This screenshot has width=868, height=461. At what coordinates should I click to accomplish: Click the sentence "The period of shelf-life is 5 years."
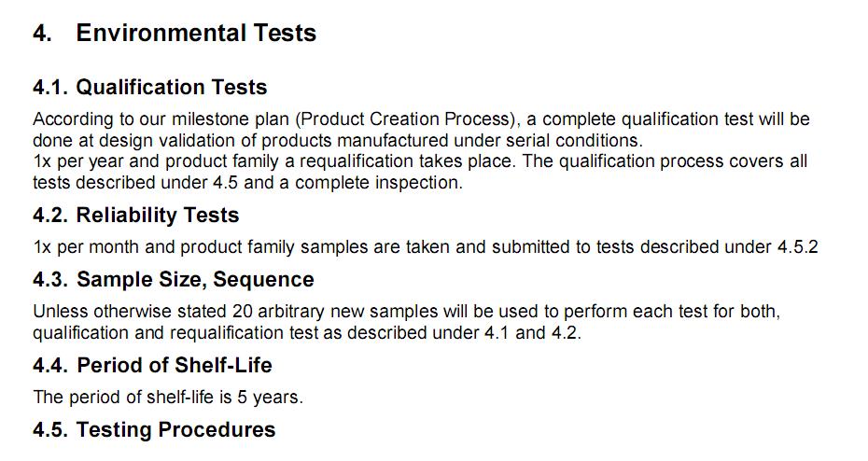pyautogui.click(x=168, y=398)
